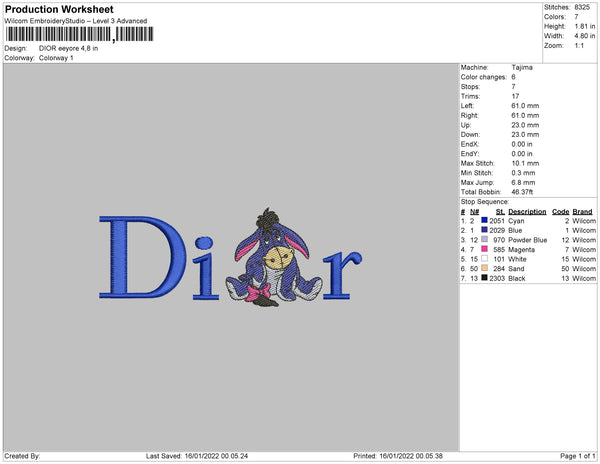Click the Machine value 'Tajima'

point(522,67)
